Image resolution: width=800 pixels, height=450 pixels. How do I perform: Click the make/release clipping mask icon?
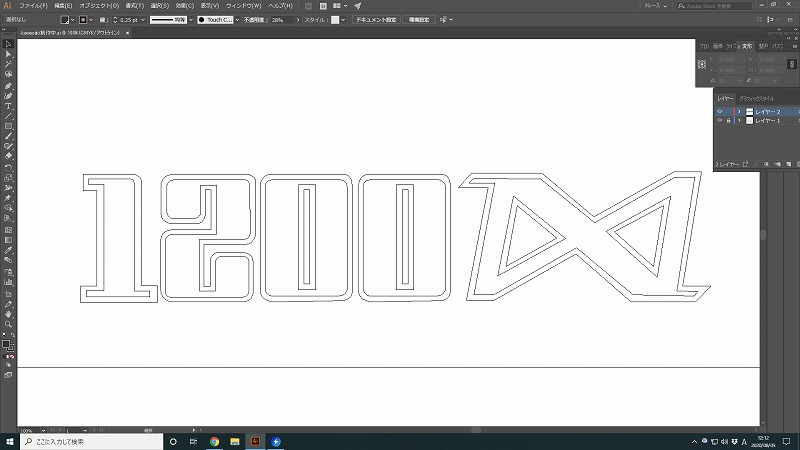pos(767,164)
